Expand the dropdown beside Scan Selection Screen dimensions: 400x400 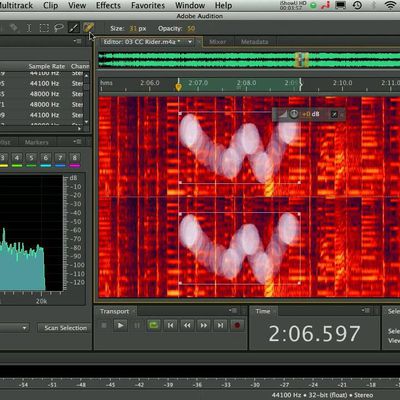(24, 328)
